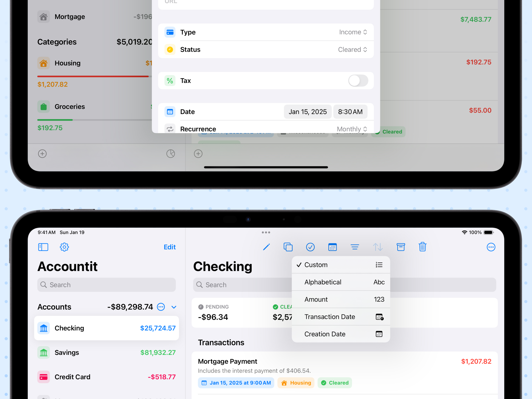Click the $55.00 amount in upper window
This screenshot has height=399, width=532.
click(x=480, y=110)
